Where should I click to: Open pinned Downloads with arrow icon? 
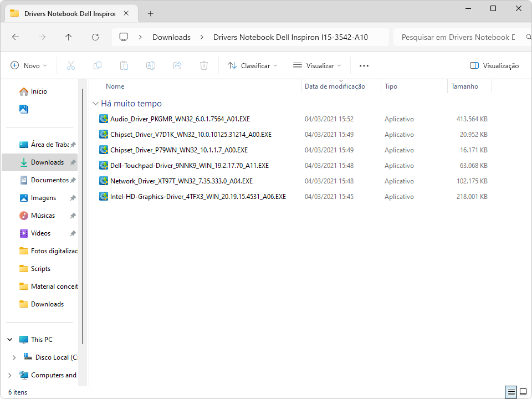point(40,162)
